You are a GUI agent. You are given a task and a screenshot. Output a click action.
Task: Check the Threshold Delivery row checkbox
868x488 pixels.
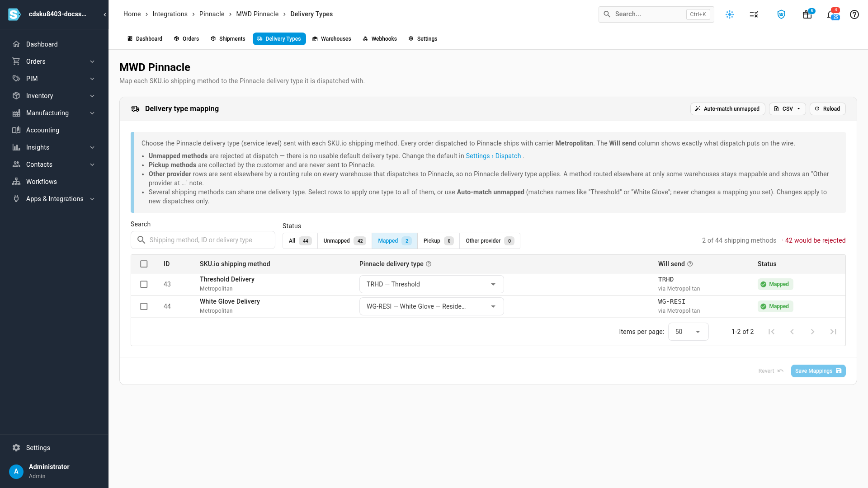[144, 284]
